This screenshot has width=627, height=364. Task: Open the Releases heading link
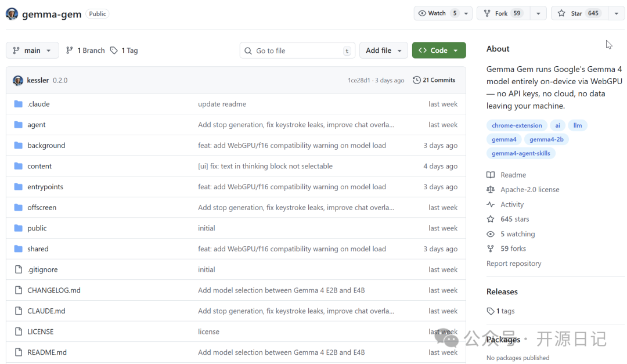click(x=502, y=292)
